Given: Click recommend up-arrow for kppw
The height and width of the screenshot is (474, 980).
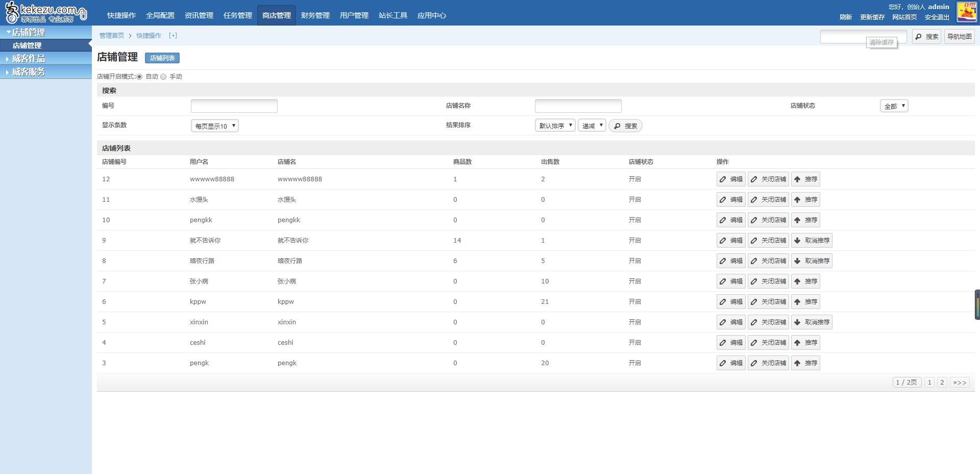Looking at the screenshot, I should [797, 302].
